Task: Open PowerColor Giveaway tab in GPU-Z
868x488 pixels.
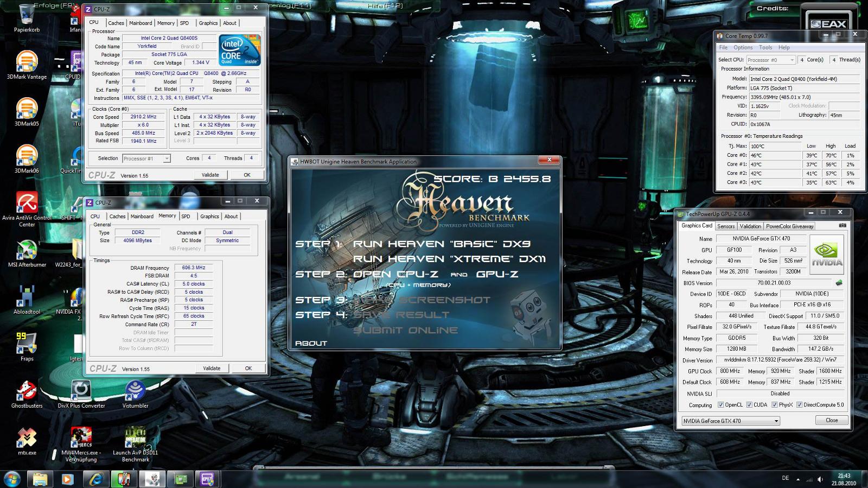Action: (x=789, y=226)
